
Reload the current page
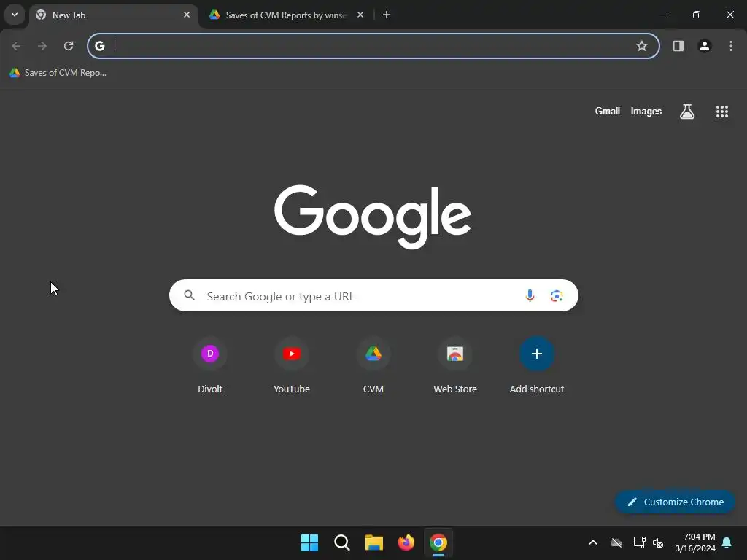tap(69, 46)
